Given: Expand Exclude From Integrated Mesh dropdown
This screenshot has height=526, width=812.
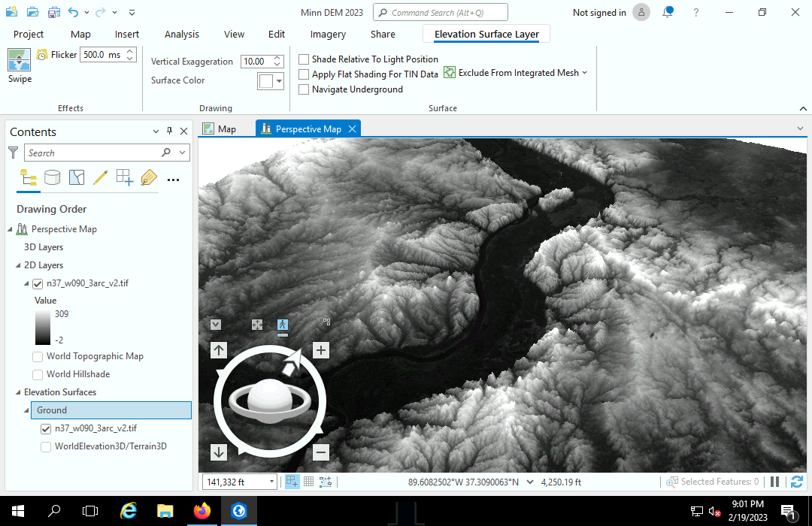Looking at the screenshot, I should pyautogui.click(x=584, y=73).
